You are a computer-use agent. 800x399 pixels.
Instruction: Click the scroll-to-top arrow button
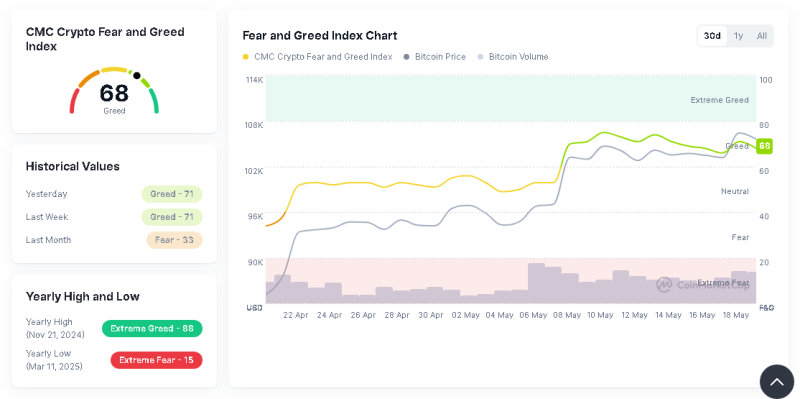[777, 382]
